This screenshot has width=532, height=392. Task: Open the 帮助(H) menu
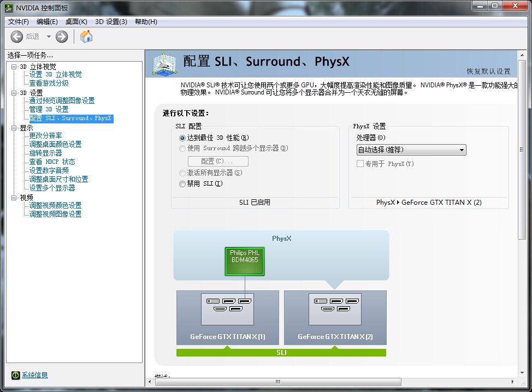146,22
